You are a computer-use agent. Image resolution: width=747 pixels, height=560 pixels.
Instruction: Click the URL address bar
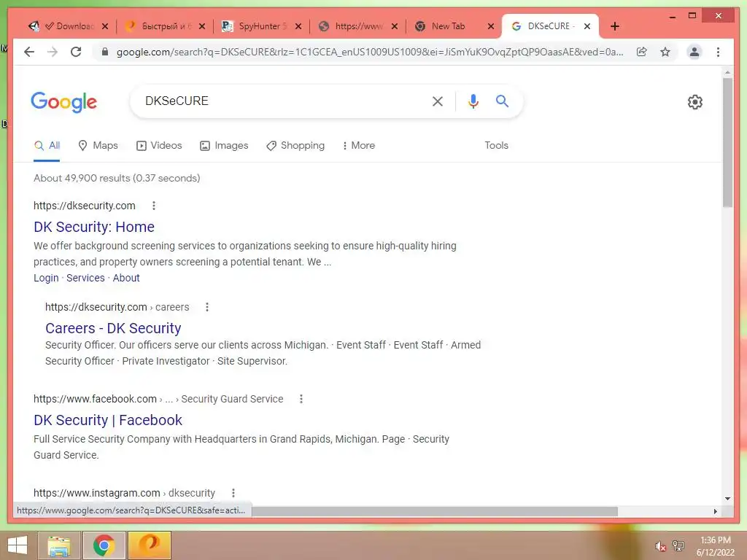(x=369, y=52)
